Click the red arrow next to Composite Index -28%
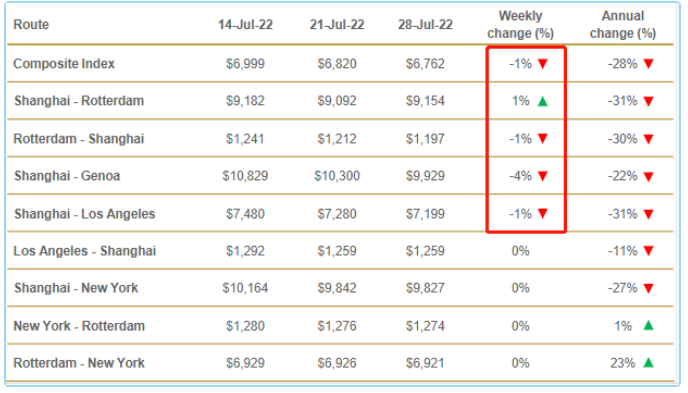This screenshot has height=393, width=688. tap(649, 64)
